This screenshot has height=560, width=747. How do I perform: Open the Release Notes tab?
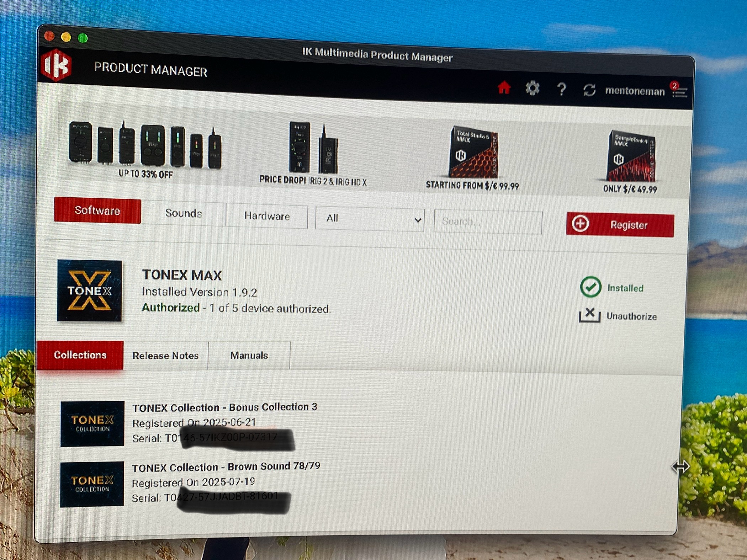pos(165,356)
